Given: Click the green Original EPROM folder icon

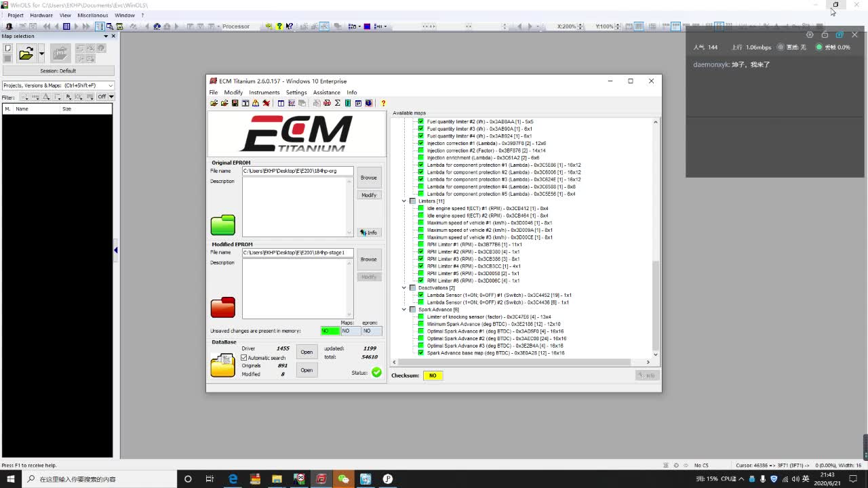Looking at the screenshot, I should coord(222,224).
